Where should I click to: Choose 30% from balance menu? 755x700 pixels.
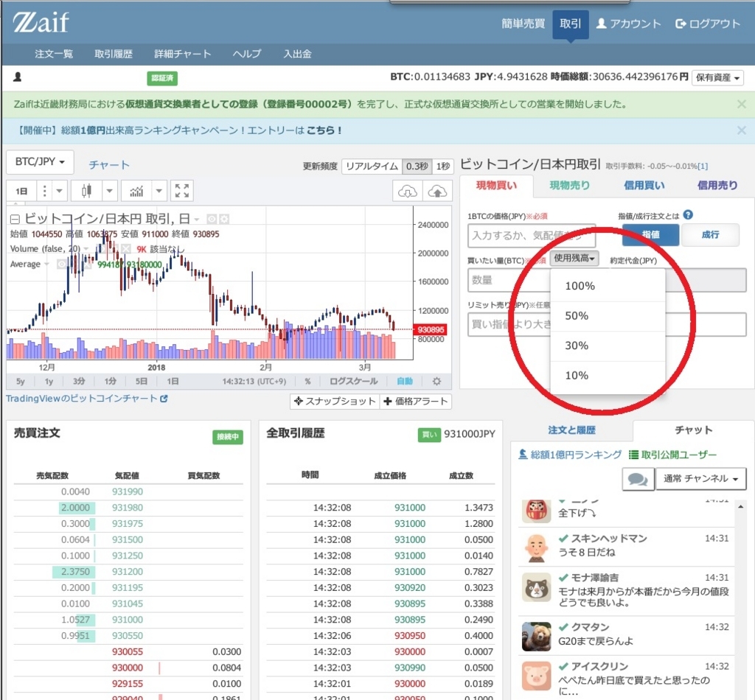pos(608,346)
